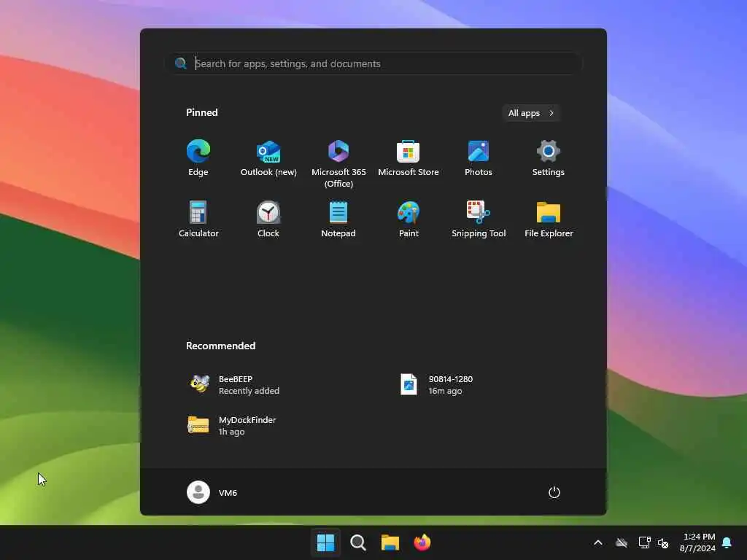Launch the Photos app

(479, 158)
